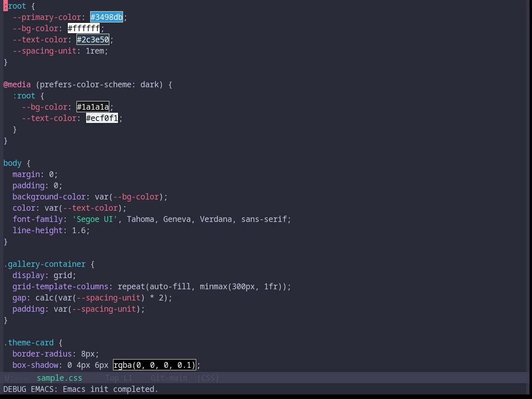Click the 'Emacs init completed' echo area message
The image size is (532, 399).
(110, 389)
